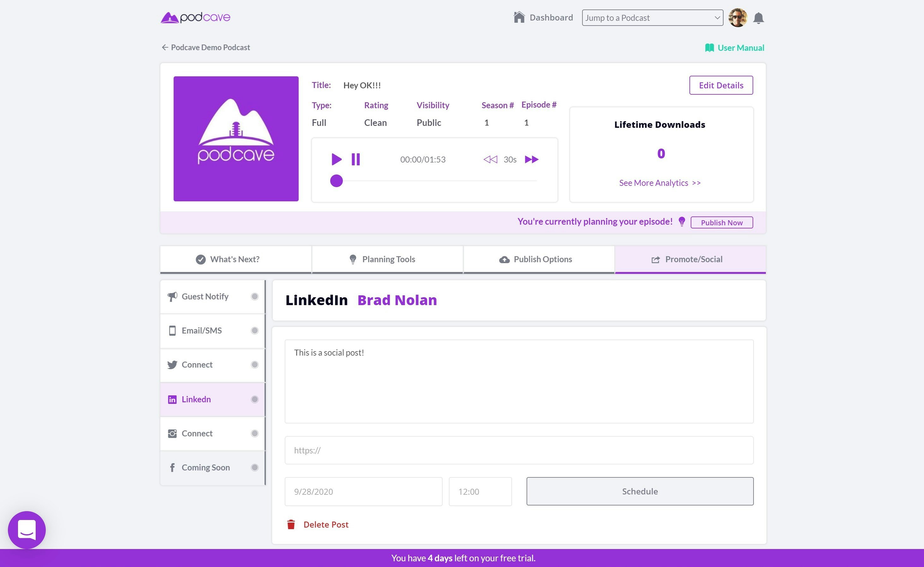Toggle the Email/SMS status indicator
Screen dimensions: 924x567
pos(255,330)
